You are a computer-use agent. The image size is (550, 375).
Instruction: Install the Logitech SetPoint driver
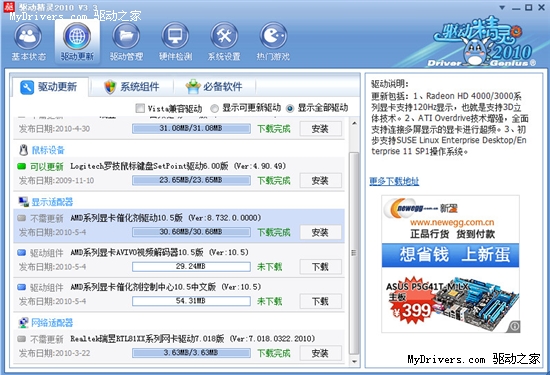320,181
